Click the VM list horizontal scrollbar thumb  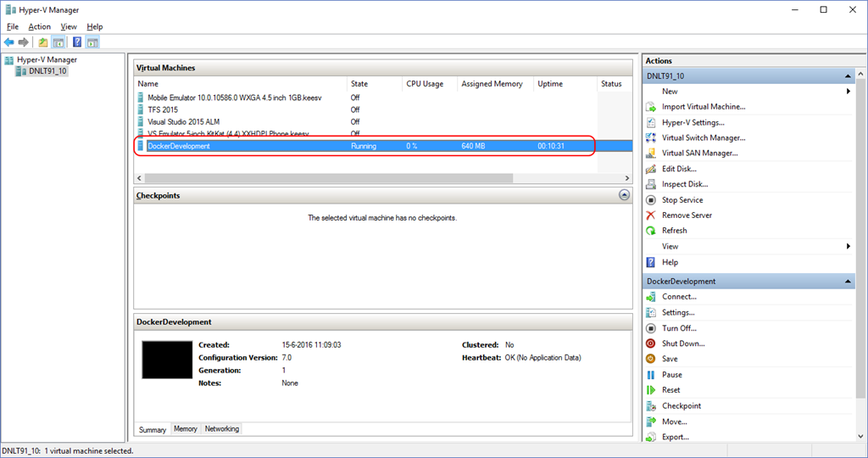329,178
